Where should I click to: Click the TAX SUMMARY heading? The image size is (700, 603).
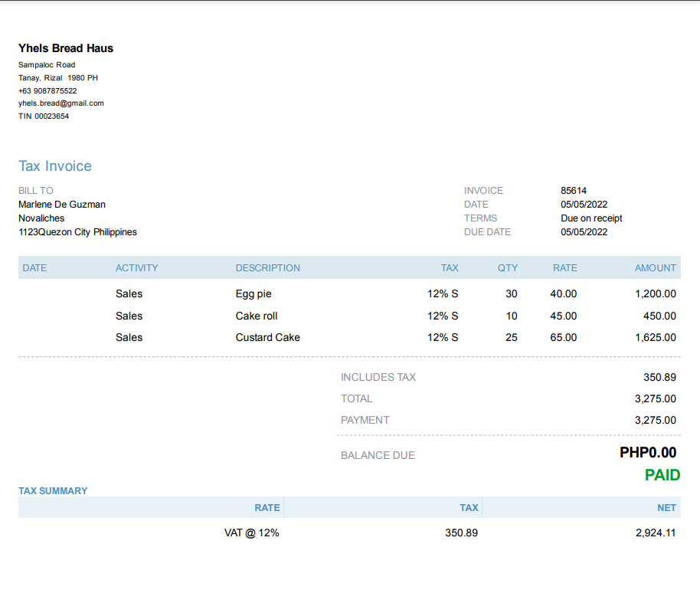click(x=53, y=491)
